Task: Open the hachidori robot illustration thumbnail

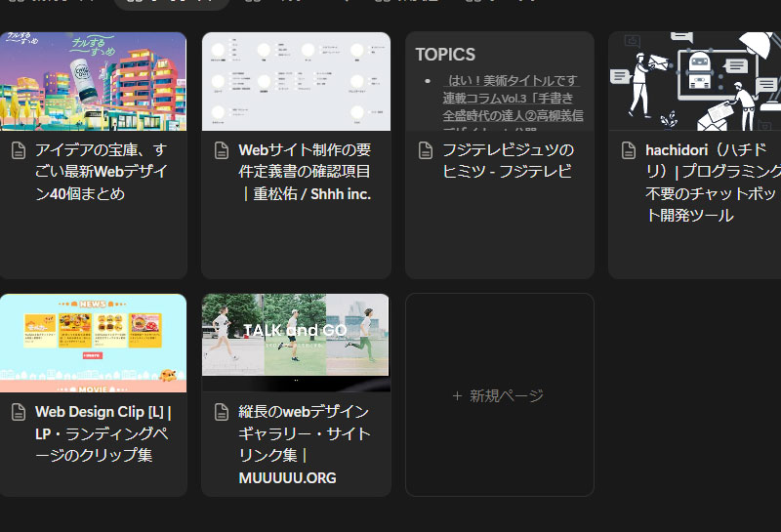Action: point(694,81)
